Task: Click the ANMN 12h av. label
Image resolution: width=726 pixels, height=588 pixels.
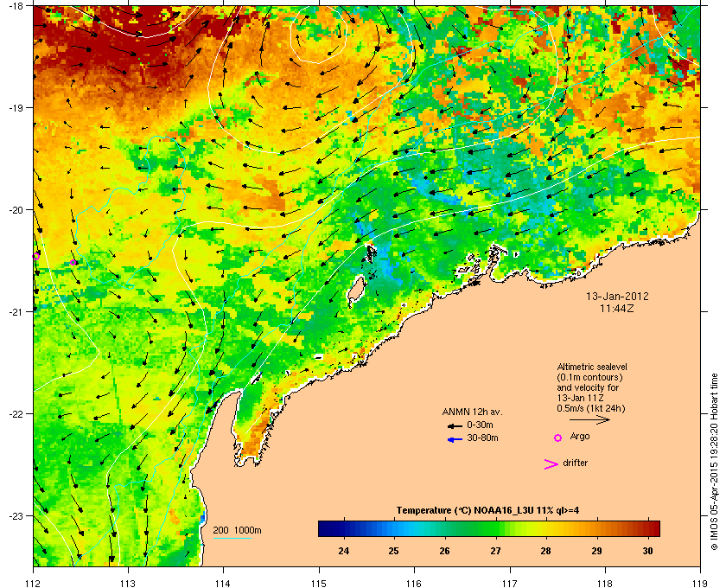Action: tap(472, 412)
